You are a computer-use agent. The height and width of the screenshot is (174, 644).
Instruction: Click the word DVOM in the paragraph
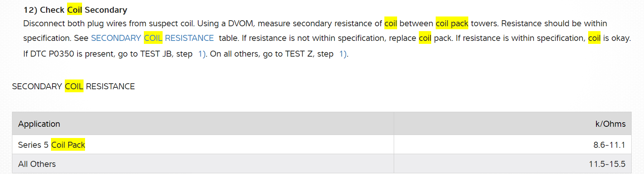[x=241, y=24]
